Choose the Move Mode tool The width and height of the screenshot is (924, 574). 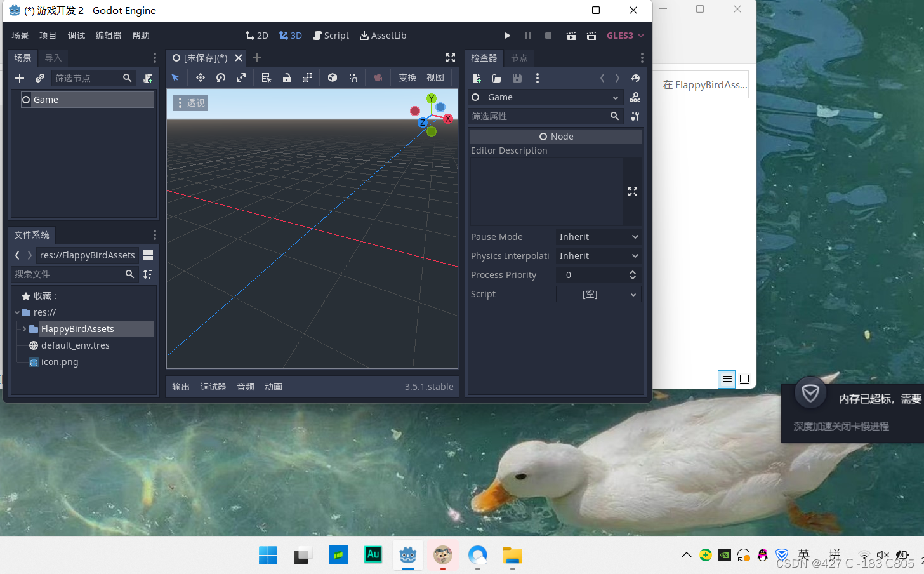tap(201, 77)
